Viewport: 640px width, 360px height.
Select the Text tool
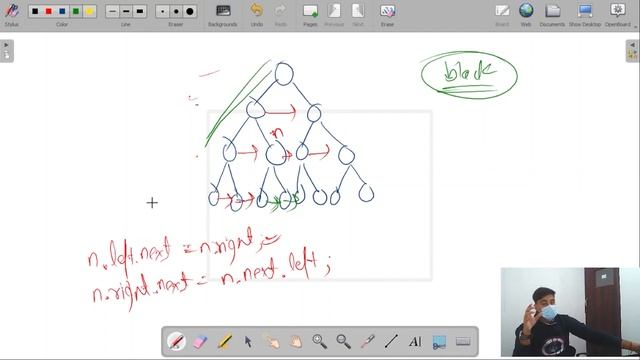pos(415,341)
